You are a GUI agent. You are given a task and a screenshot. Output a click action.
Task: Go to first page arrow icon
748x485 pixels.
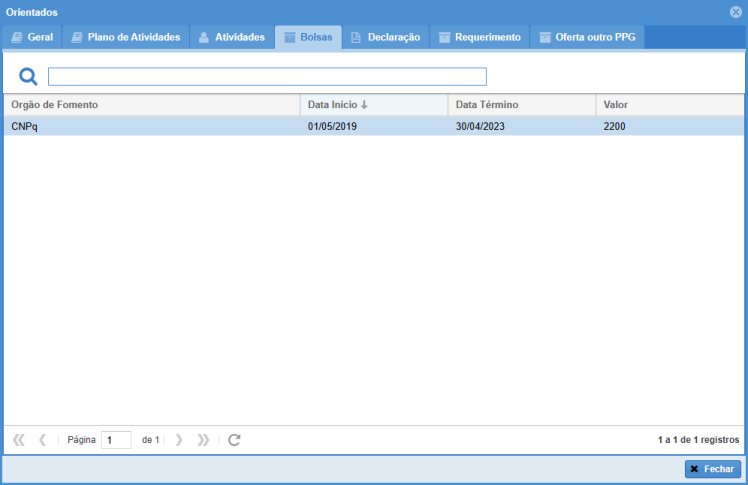pyautogui.click(x=18, y=440)
